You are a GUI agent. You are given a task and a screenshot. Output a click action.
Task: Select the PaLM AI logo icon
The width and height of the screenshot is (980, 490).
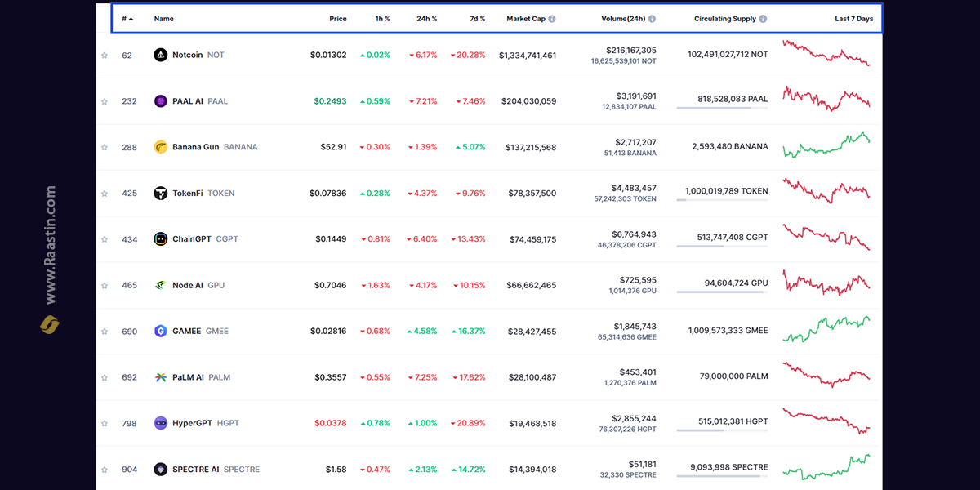point(161,377)
